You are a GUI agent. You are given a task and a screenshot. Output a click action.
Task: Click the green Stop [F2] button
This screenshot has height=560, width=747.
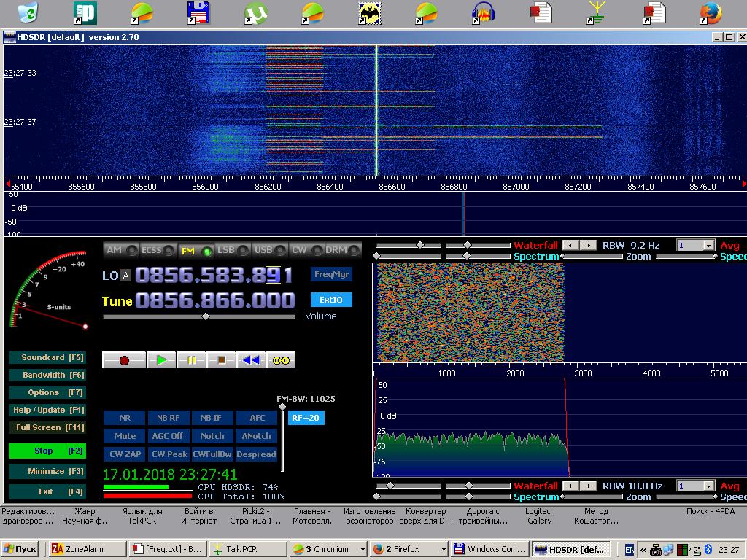[x=47, y=451]
